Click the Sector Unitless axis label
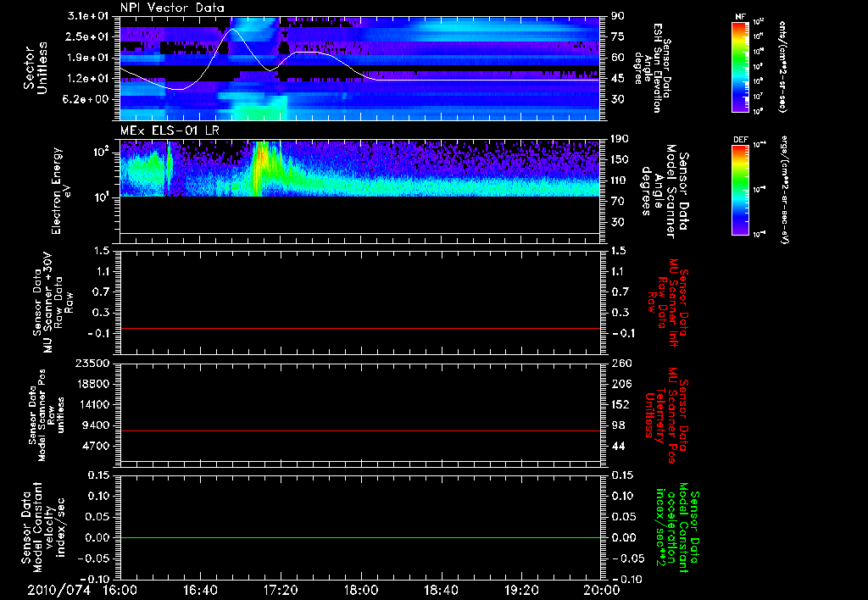Image resolution: width=868 pixels, height=600 pixels. coord(36,68)
